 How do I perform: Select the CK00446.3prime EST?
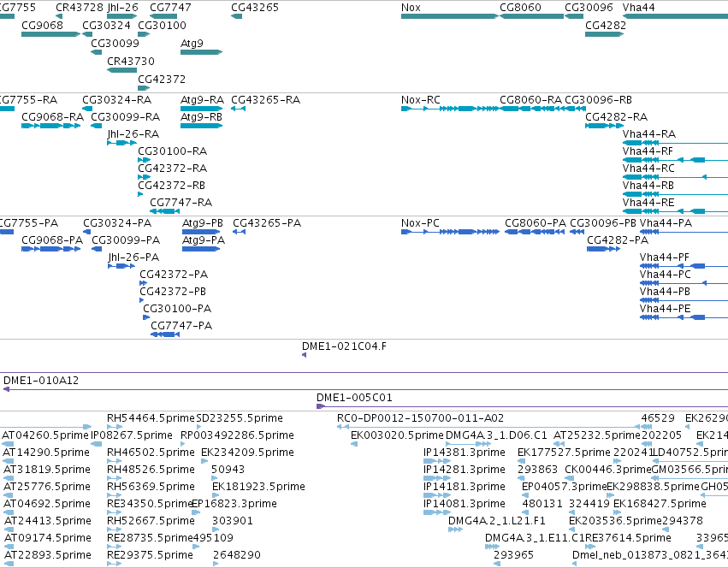click(569, 478)
